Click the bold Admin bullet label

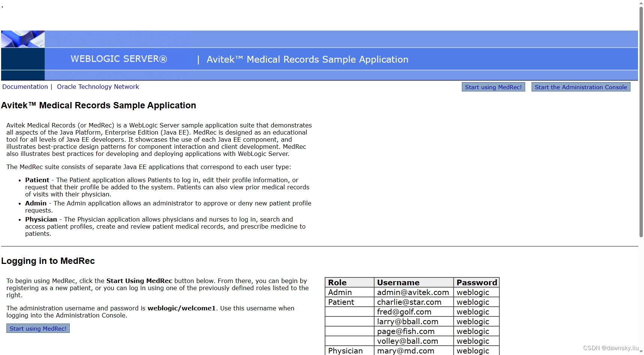coord(36,203)
